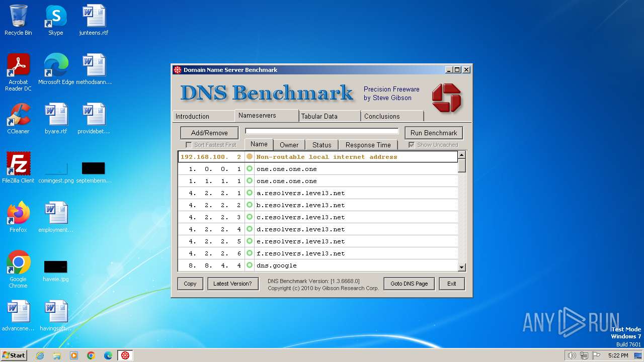Click Latest Version? button

tap(232, 284)
